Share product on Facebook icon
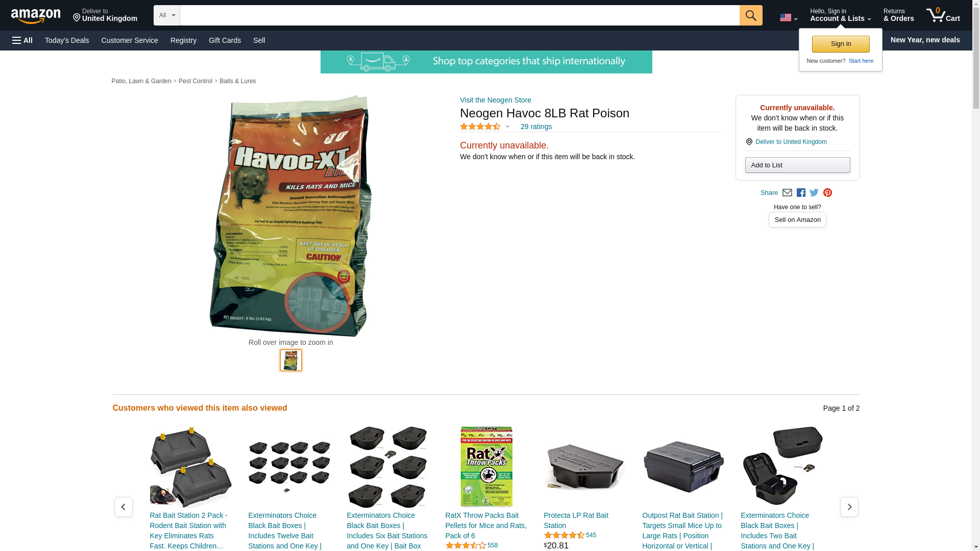Image resolution: width=980 pixels, height=551 pixels. (801, 193)
